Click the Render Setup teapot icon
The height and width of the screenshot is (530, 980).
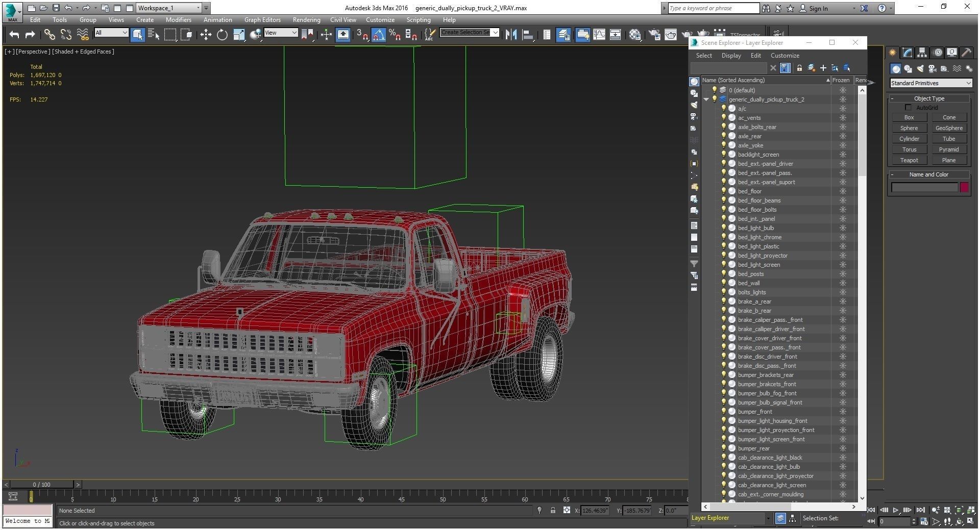pos(654,35)
